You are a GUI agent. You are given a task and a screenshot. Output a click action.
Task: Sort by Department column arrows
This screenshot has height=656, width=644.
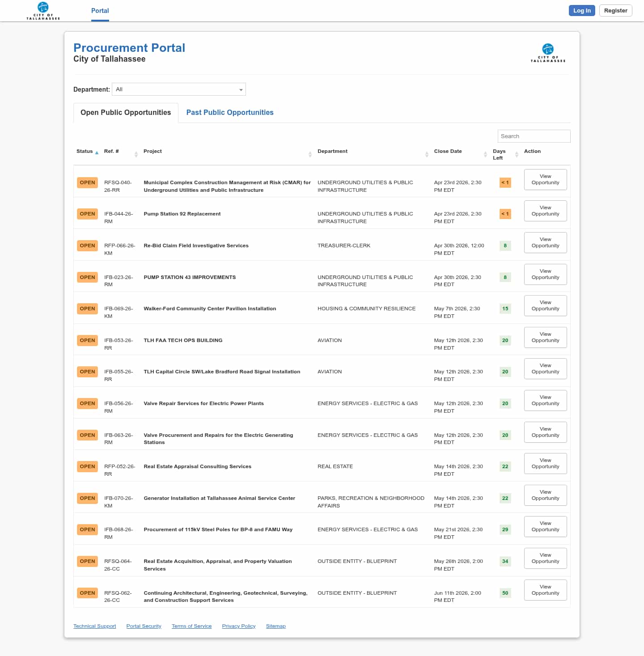pos(427,154)
